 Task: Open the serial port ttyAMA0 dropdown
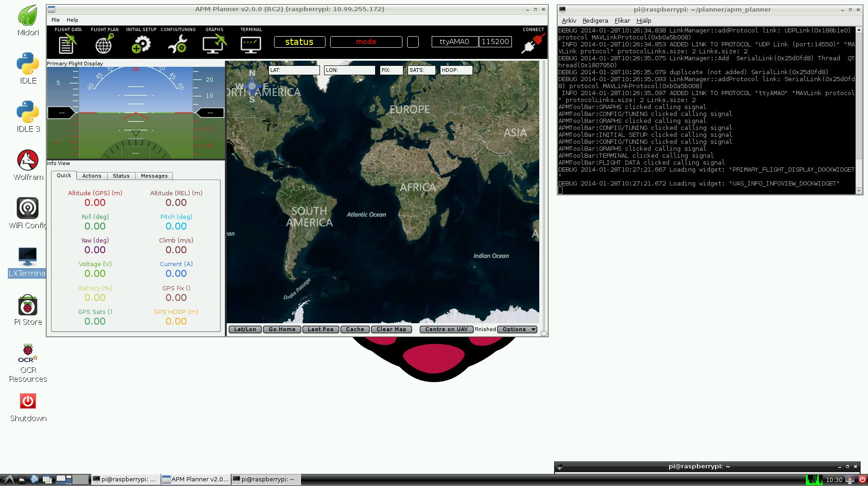click(454, 42)
